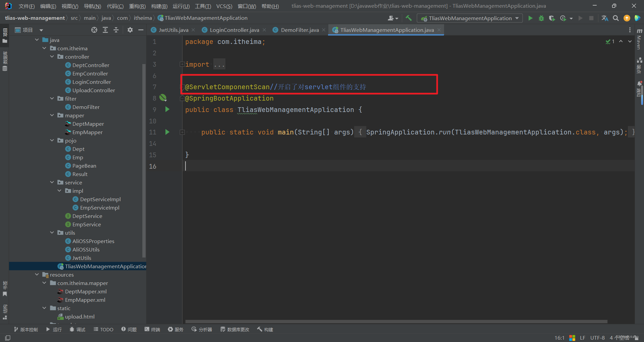Go to next highlighted problem arrow

[630, 41]
